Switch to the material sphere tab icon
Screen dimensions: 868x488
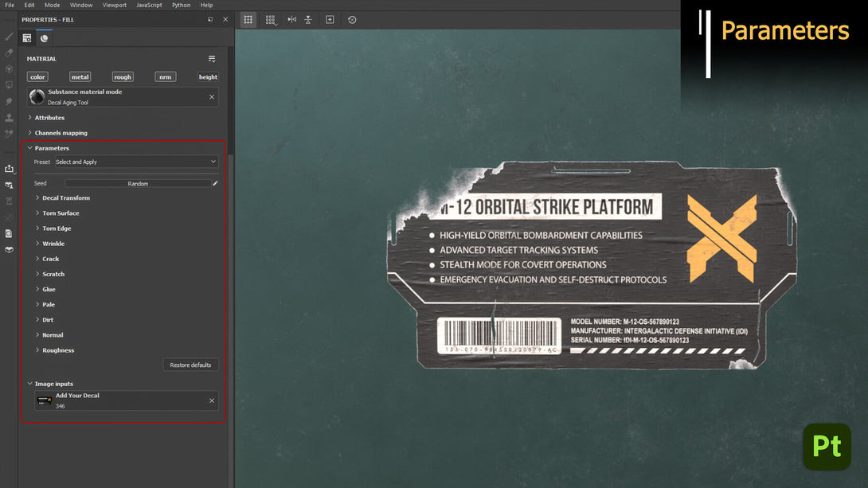coord(45,38)
